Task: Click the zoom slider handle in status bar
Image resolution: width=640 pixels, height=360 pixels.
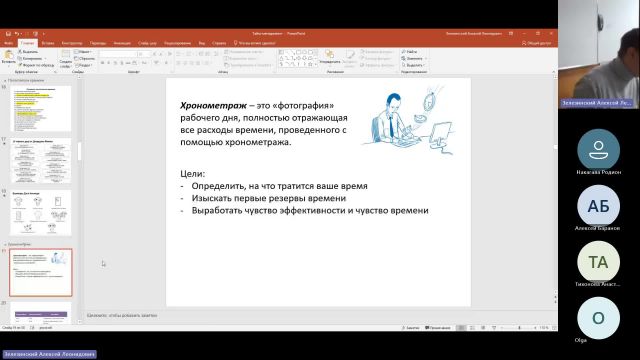Action: [x=519, y=328]
